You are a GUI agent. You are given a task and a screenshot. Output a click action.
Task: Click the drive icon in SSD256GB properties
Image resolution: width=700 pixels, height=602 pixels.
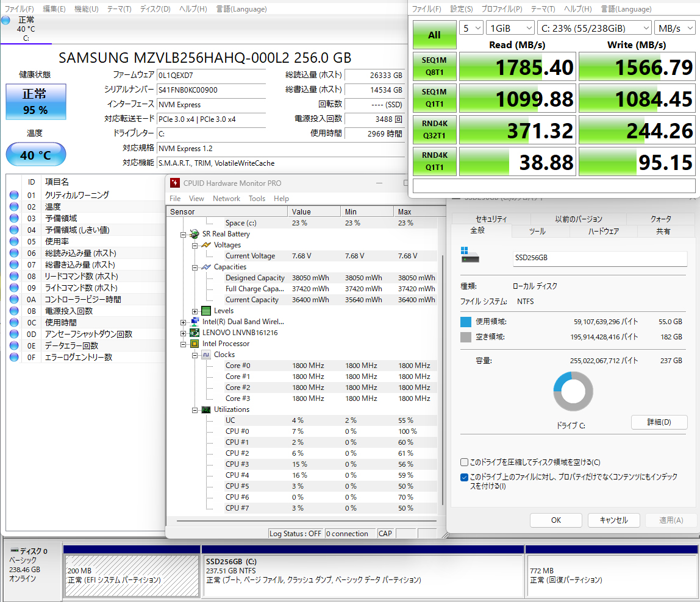(470, 256)
